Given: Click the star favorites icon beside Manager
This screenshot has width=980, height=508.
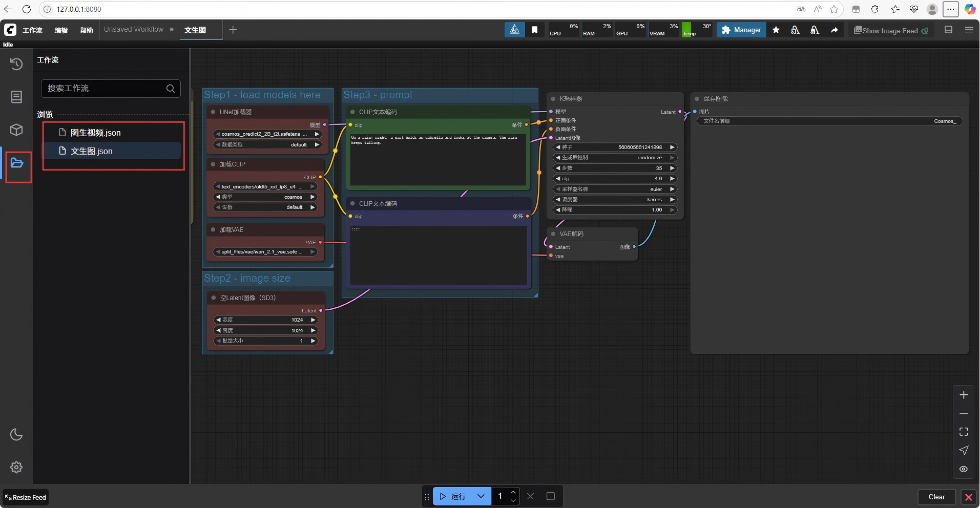Looking at the screenshot, I should click(776, 30).
